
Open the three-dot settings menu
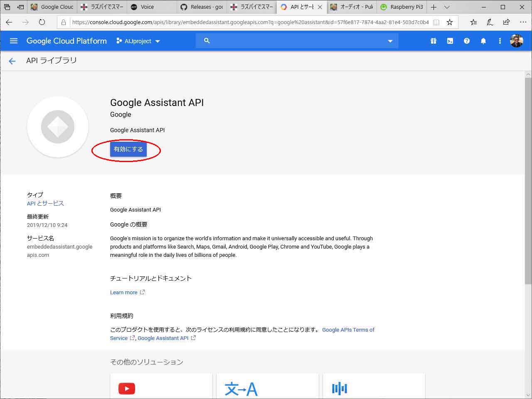(x=500, y=41)
